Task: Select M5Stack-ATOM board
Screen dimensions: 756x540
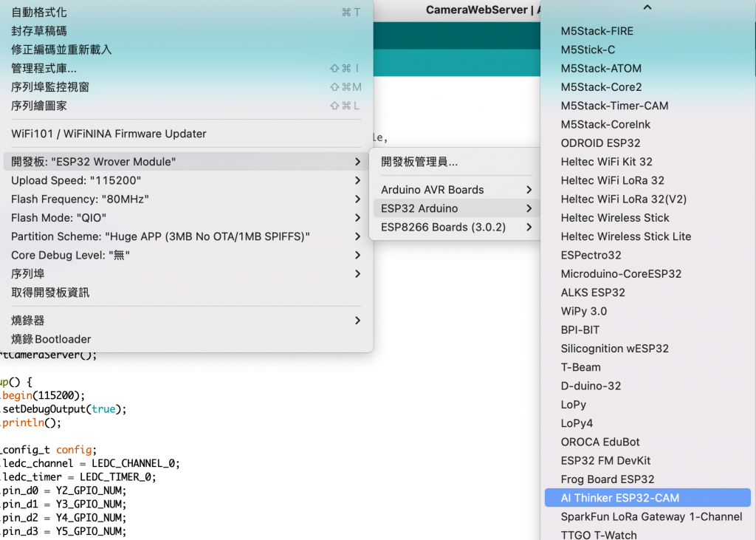Action: click(x=647, y=69)
